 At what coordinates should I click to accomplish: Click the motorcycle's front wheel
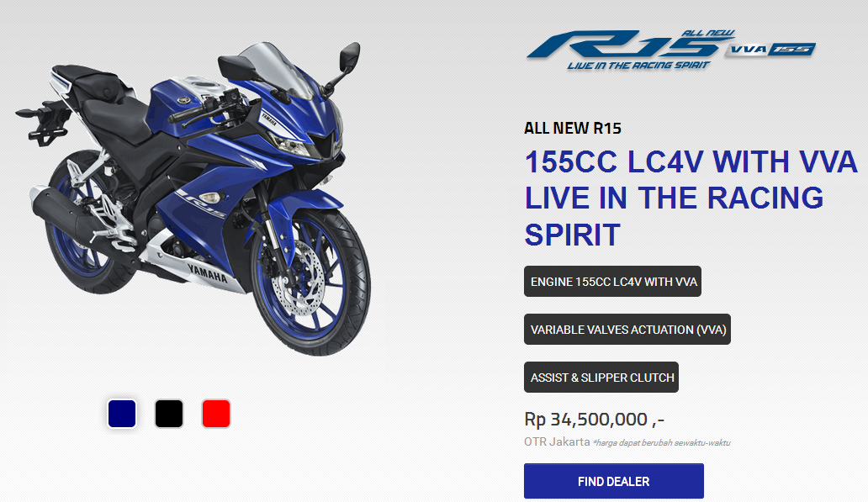click(x=310, y=283)
